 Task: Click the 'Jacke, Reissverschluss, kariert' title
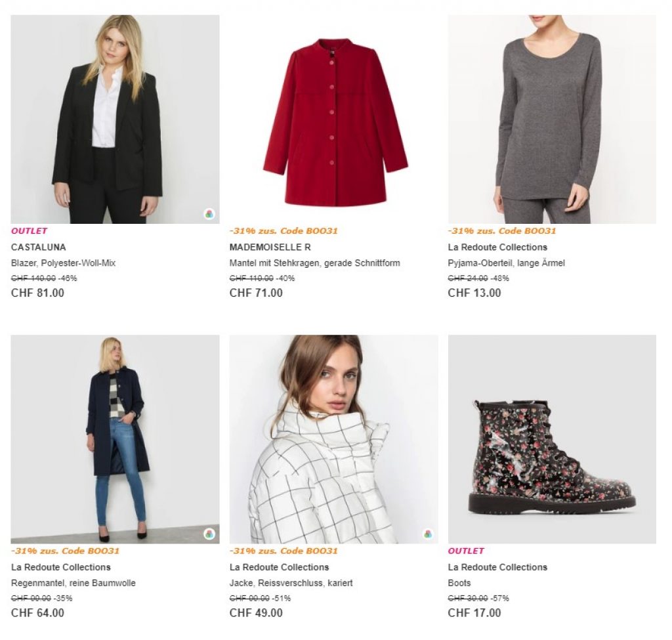click(295, 583)
